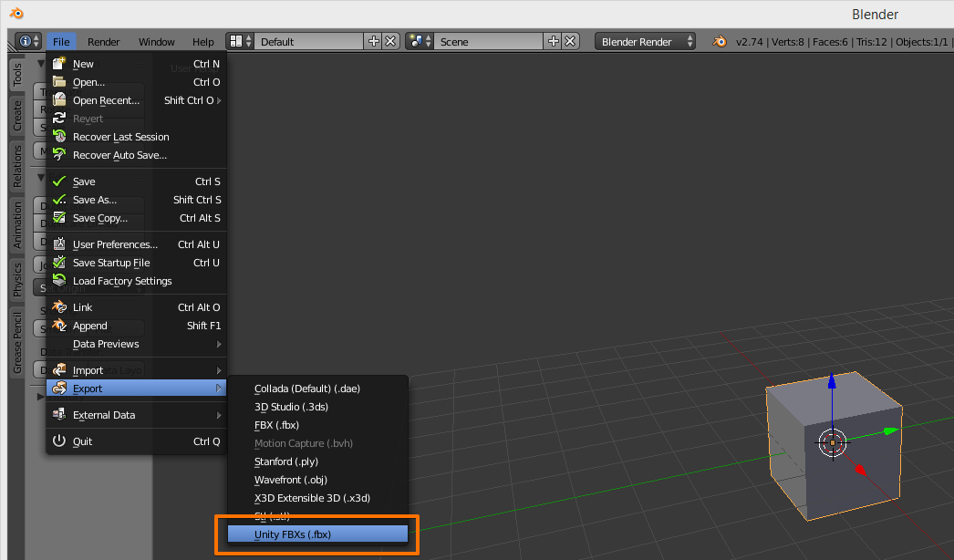Click the red X axis arrow

tap(860, 470)
